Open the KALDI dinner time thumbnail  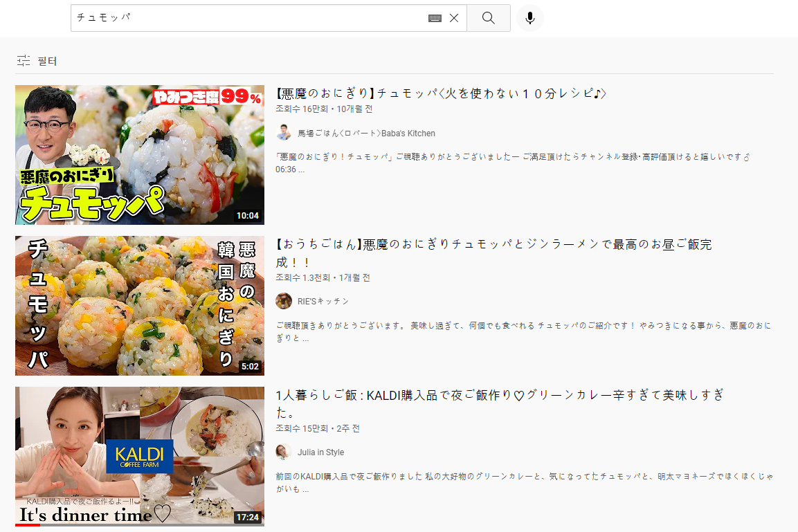tap(139, 455)
